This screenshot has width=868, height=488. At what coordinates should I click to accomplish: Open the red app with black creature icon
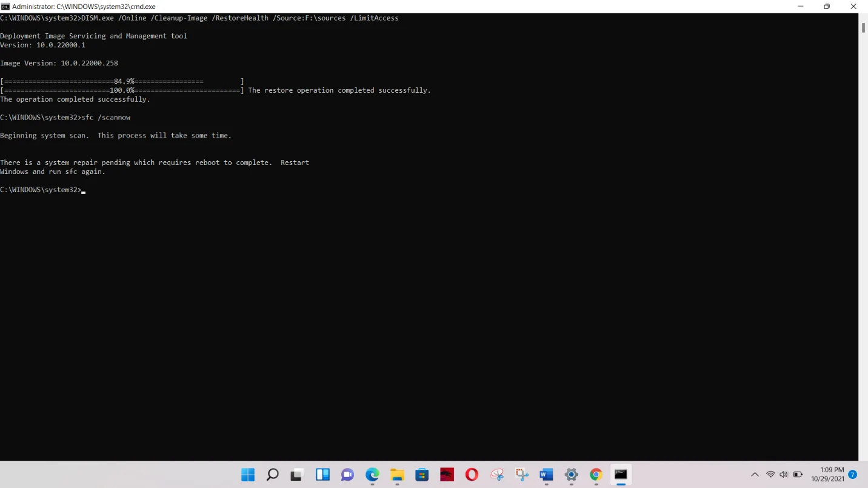click(447, 475)
